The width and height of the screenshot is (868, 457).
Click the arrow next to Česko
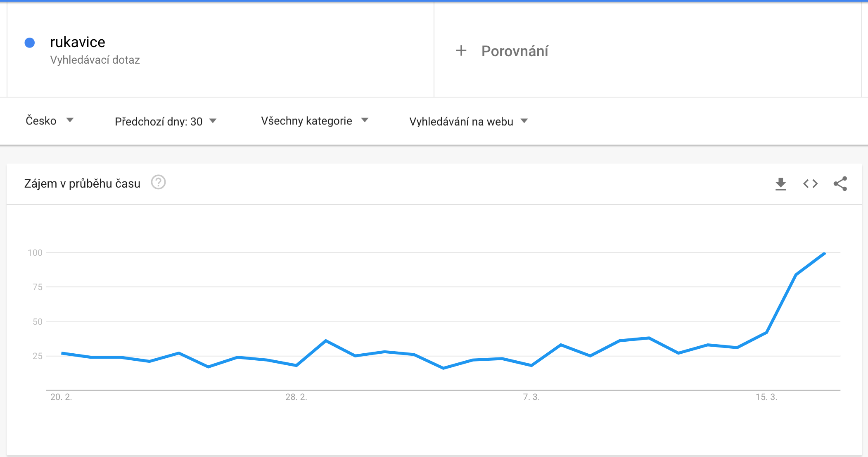pos(70,120)
